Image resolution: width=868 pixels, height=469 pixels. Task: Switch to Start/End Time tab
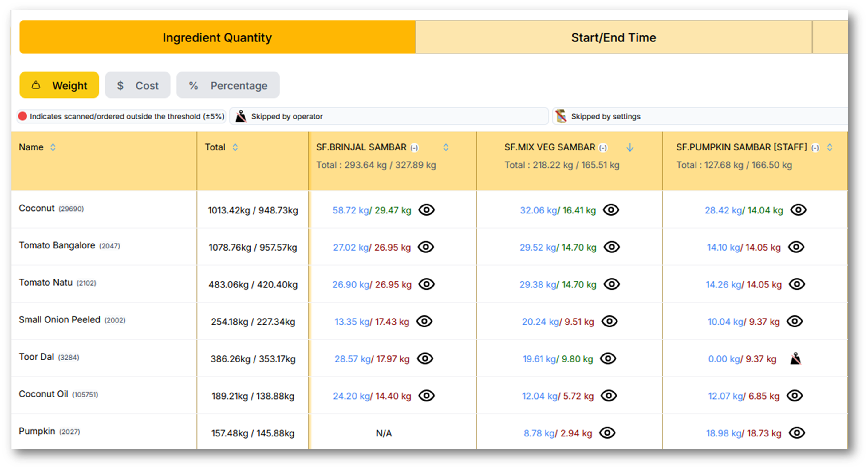click(613, 37)
